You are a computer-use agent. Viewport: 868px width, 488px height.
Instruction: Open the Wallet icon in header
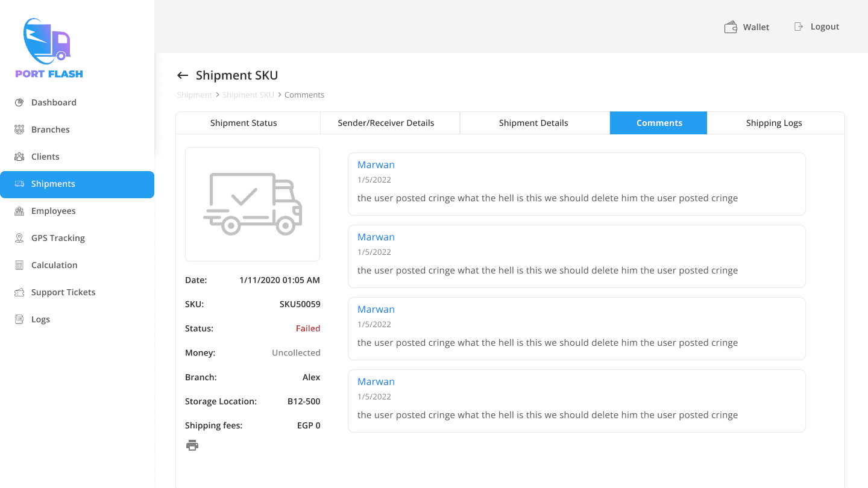pos(731,27)
